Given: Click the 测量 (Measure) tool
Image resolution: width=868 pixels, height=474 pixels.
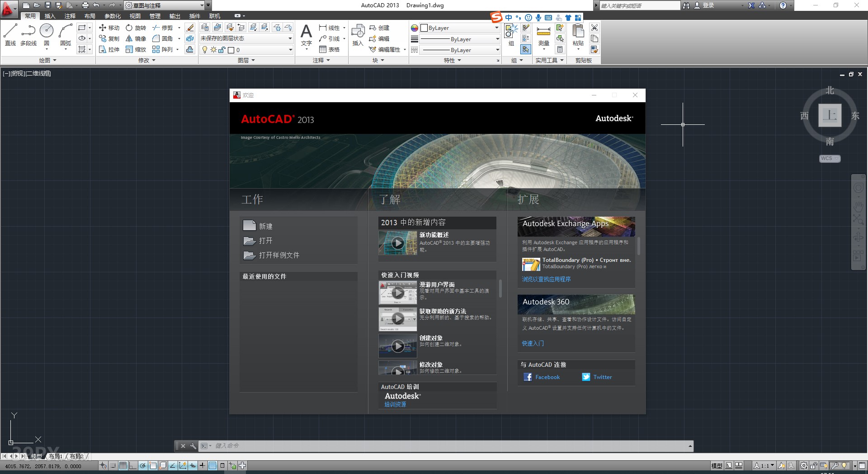Looking at the screenshot, I should [543, 32].
